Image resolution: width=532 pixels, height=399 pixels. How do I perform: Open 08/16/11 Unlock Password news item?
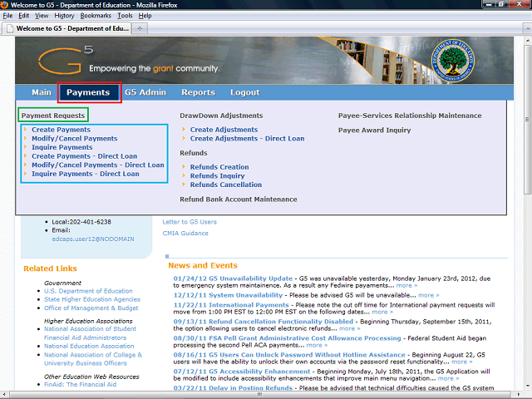click(x=289, y=355)
